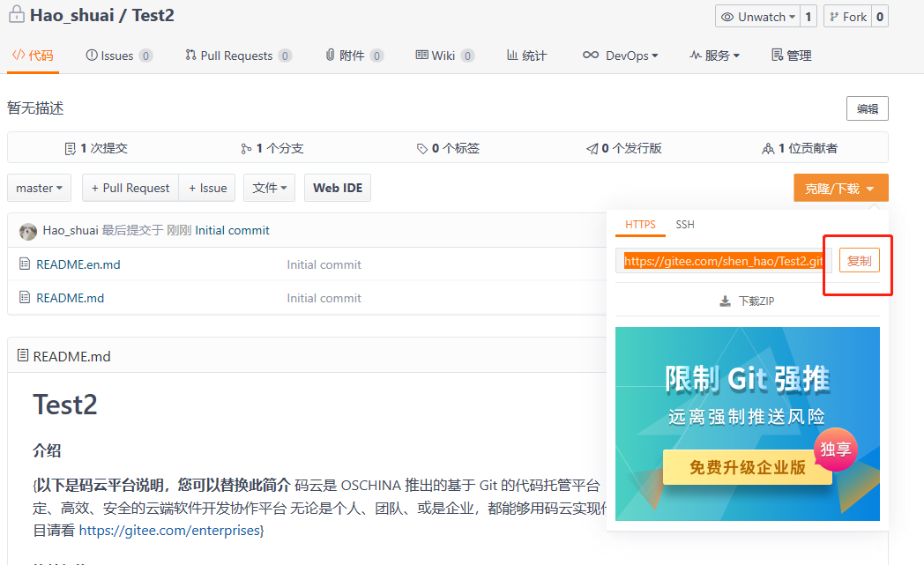
Task: Click the 统计 bar chart icon
Action: click(x=512, y=55)
